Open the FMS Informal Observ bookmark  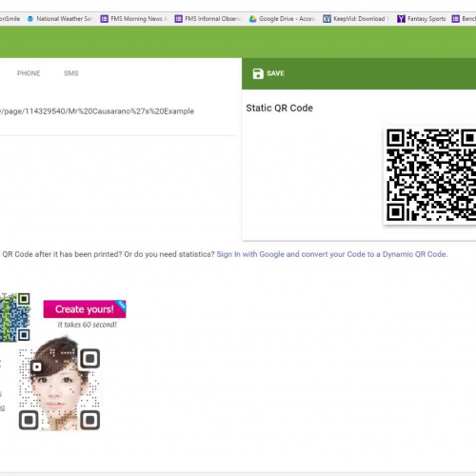click(208, 19)
